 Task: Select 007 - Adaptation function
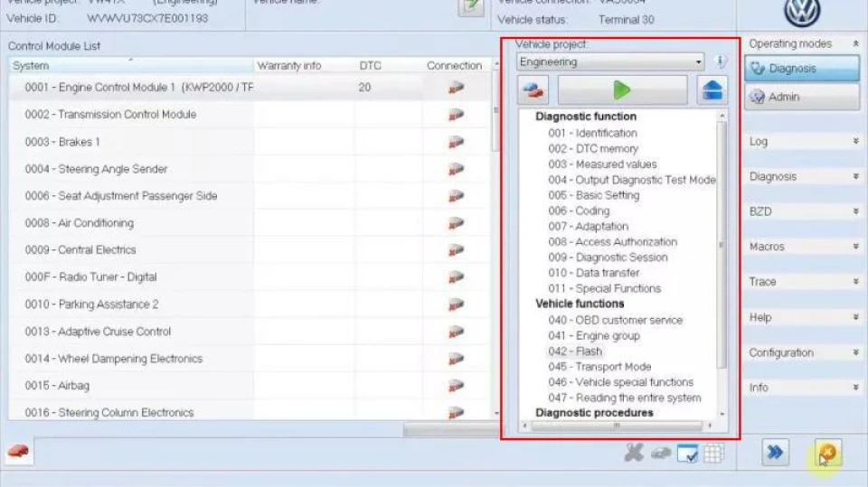[588, 226]
